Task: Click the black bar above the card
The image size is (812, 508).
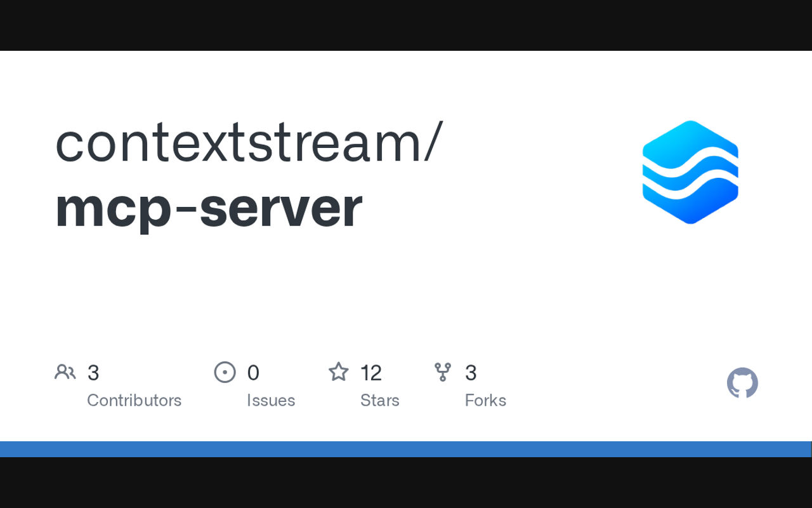Action: click(406, 25)
